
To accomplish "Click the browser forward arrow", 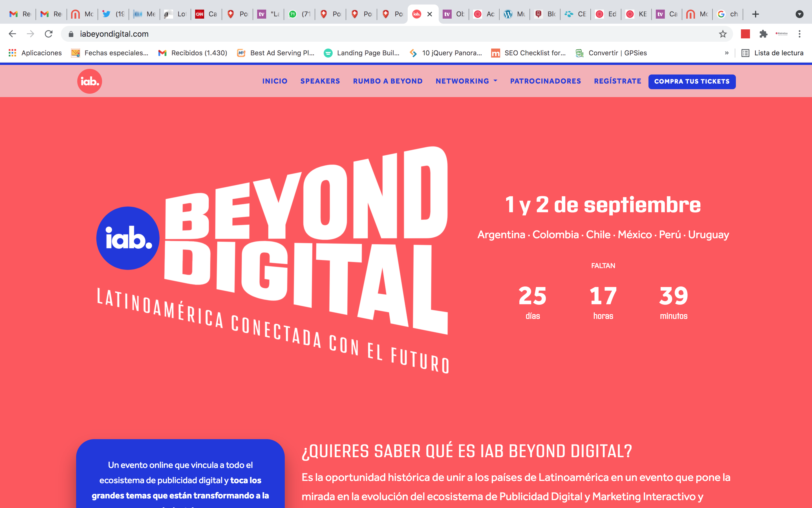I will coord(30,34).
